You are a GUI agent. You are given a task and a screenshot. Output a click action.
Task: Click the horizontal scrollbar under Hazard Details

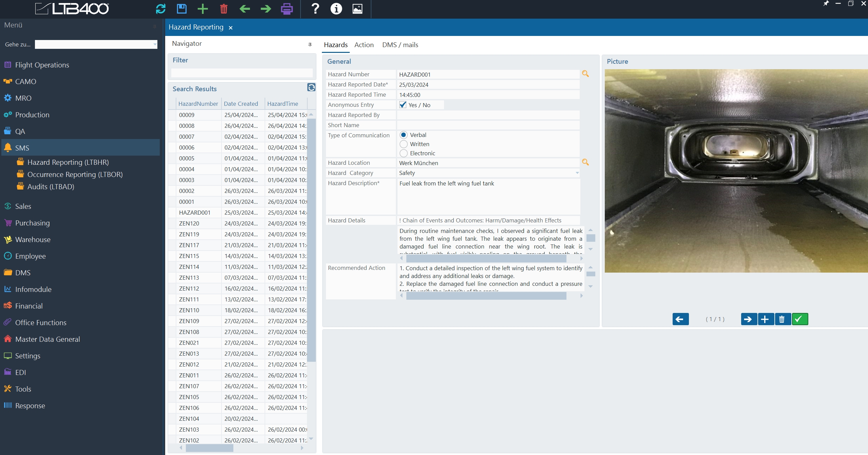[486, 259]
